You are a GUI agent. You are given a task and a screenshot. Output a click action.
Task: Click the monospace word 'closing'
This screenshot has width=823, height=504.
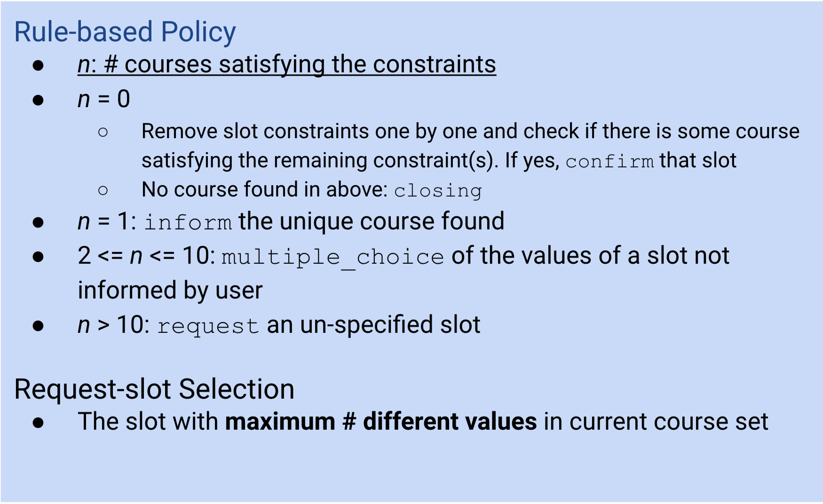[438, 191]
